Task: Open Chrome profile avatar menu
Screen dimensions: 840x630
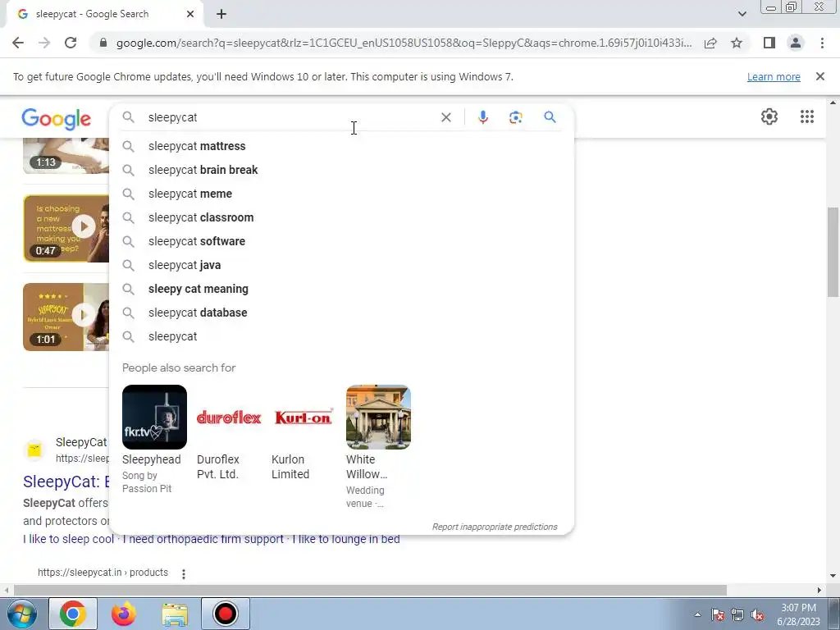Action: (x=796, y=43)
